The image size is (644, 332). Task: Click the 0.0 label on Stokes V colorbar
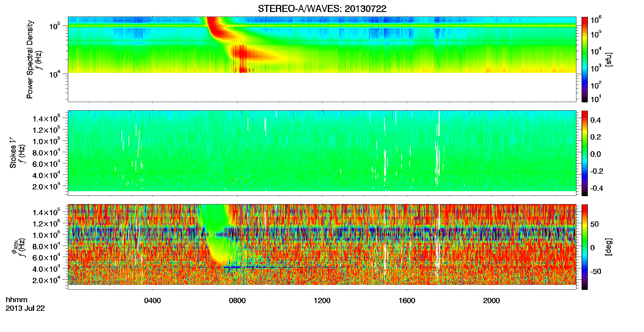595,154
